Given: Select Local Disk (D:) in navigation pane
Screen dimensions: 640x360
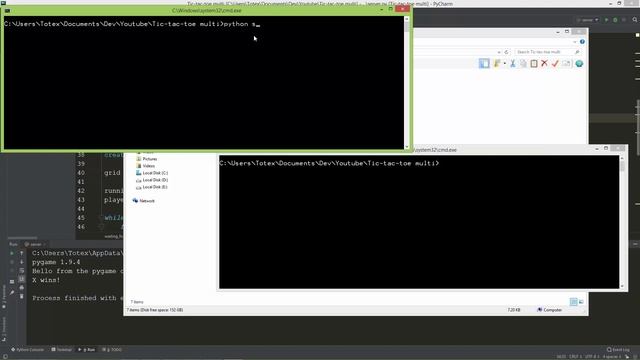Looking at the screenshot, I should point(152,180).
